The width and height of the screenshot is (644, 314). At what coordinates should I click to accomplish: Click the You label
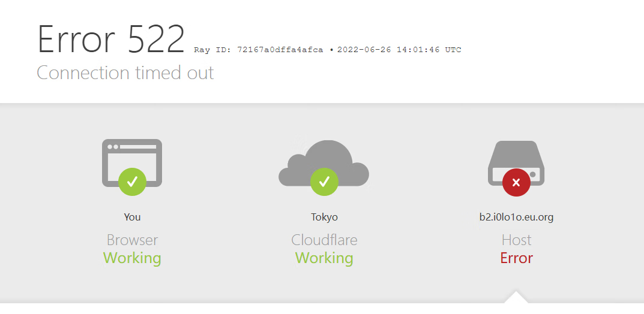click(x=132, y=217)
